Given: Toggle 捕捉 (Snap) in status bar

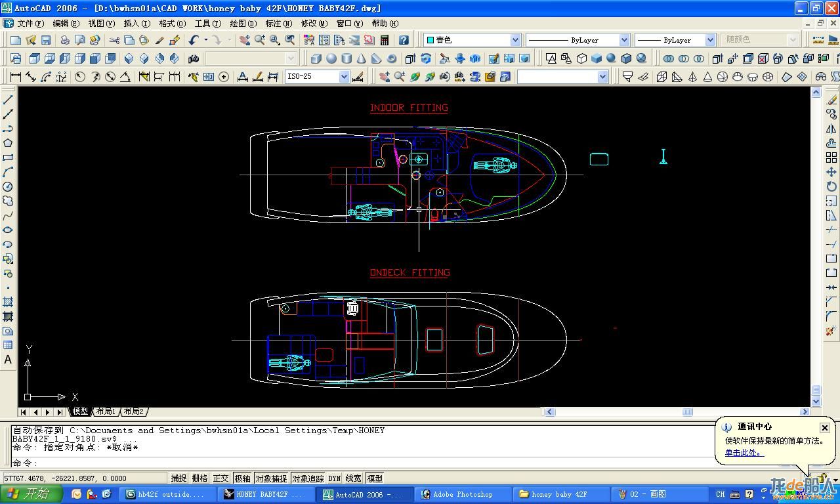Looking at the screenshot, I should click(x=178, y=478).
